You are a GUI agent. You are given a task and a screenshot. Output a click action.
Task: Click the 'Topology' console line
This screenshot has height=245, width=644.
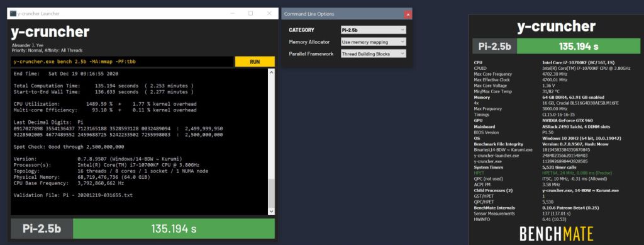(x=111, y=171)
